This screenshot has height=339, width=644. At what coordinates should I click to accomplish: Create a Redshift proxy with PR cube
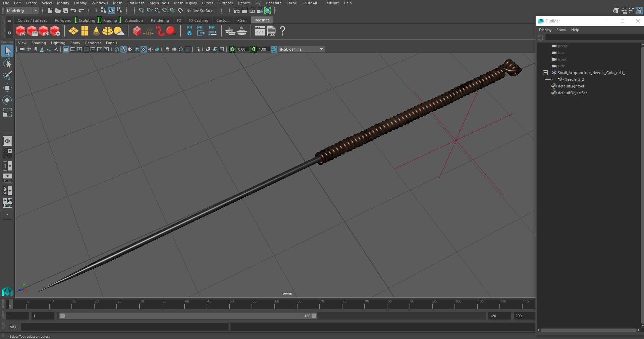click(190, 31)
